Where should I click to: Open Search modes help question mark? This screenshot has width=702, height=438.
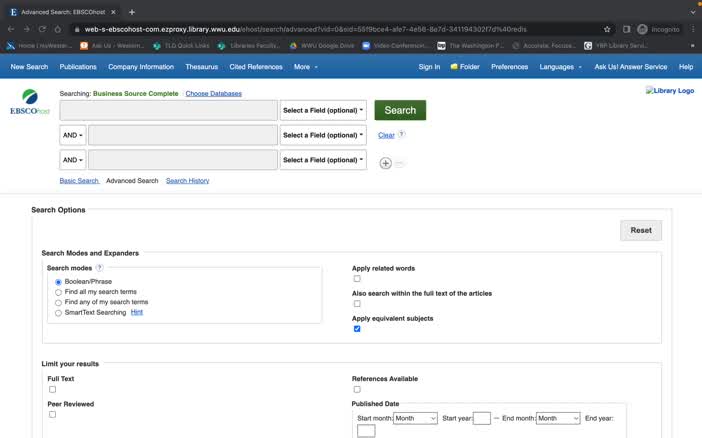pyautogui.click(x=99, y=268)
